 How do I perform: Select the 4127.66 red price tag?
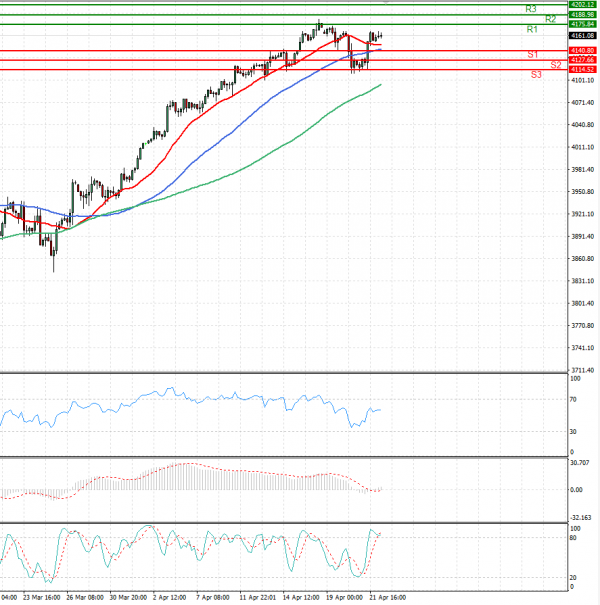(582, 60)
